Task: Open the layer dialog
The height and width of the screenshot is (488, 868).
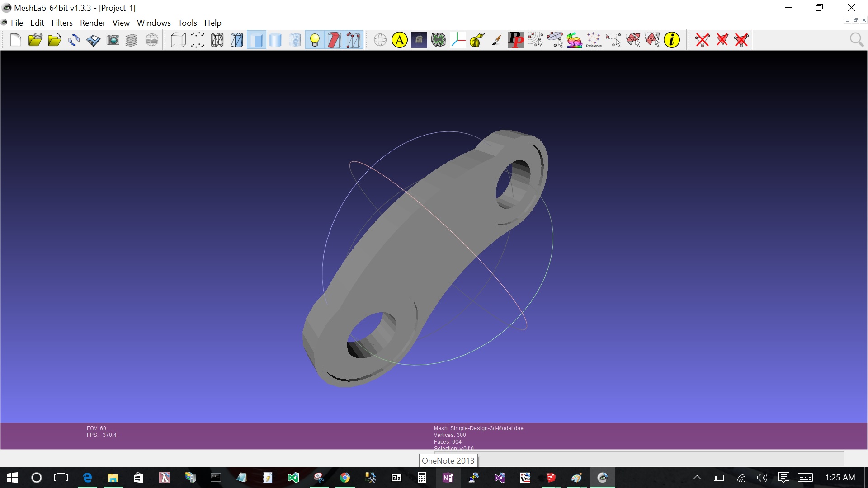Action: 131,40
